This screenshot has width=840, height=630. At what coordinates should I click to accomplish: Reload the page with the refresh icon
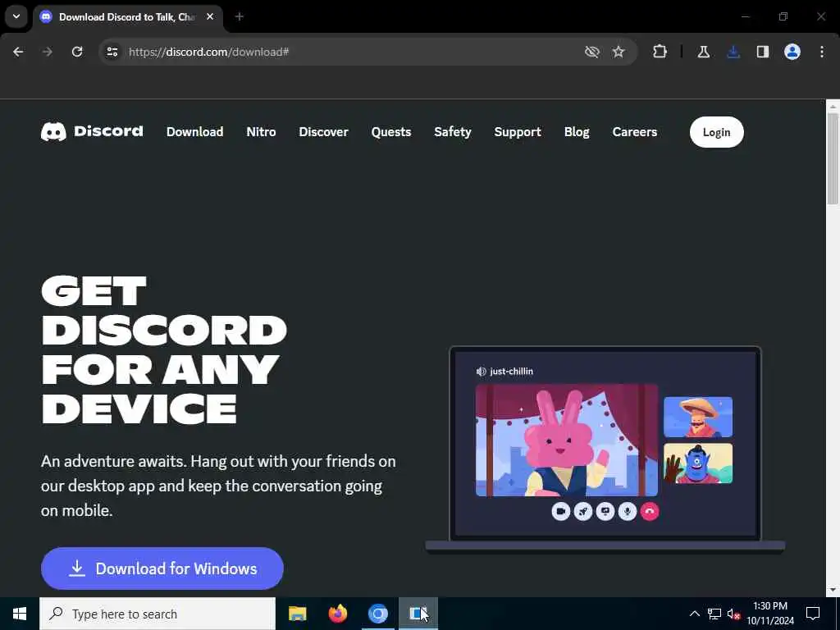77,52
